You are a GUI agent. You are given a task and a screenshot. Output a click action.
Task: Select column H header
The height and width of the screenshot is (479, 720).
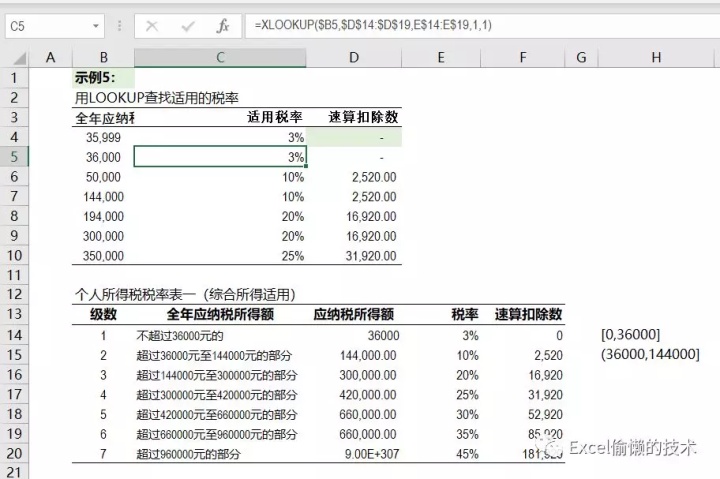(657, 57)
